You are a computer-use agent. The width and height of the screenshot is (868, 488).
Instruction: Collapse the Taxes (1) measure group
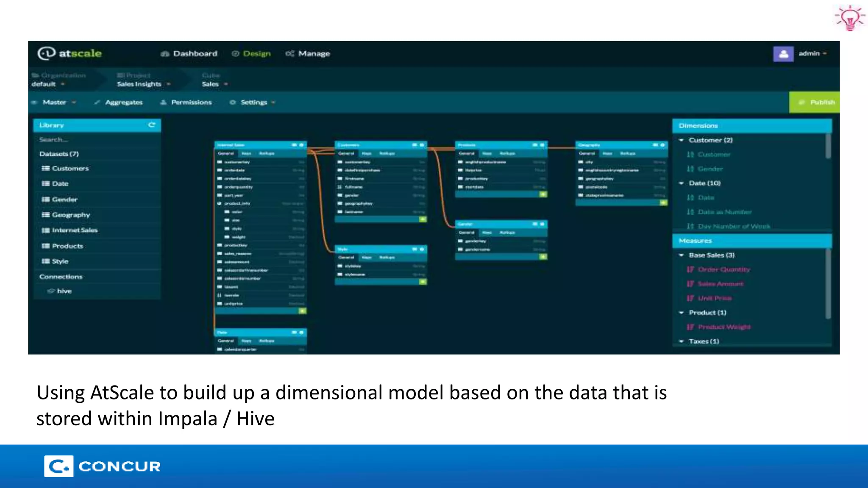682,341
